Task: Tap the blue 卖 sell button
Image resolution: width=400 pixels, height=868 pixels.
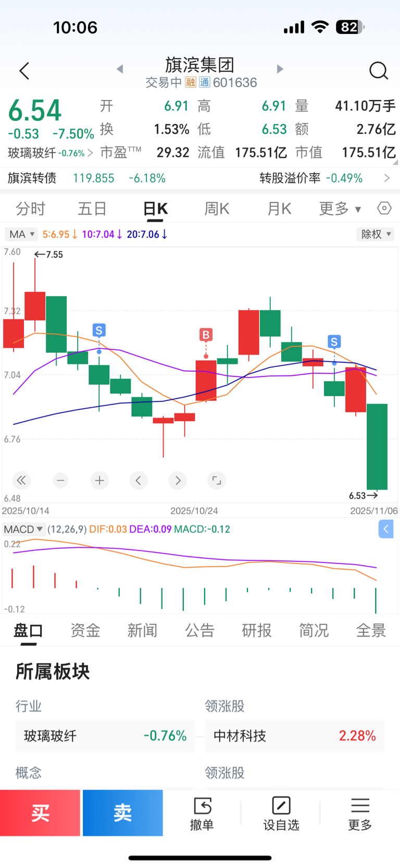Action: [123, 813]
